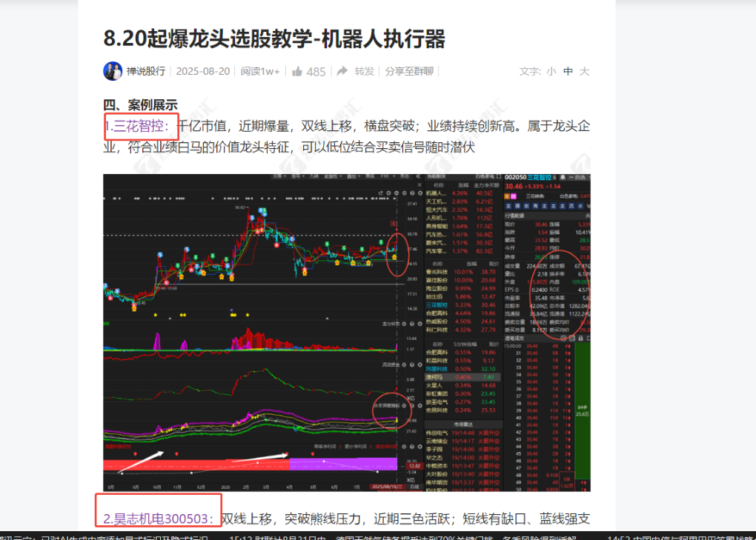Open the 昊志机电300503 stock link

(158, 519)
